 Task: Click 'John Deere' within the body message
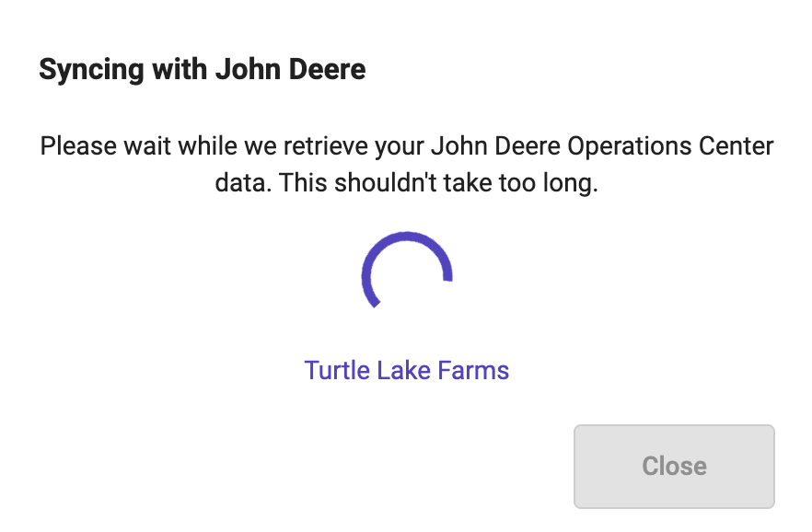pyautogui.click(x=495, y=146)
